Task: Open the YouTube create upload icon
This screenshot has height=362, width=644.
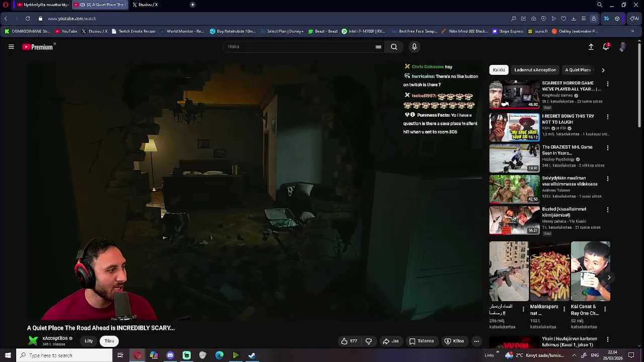Action: [591, 47]
